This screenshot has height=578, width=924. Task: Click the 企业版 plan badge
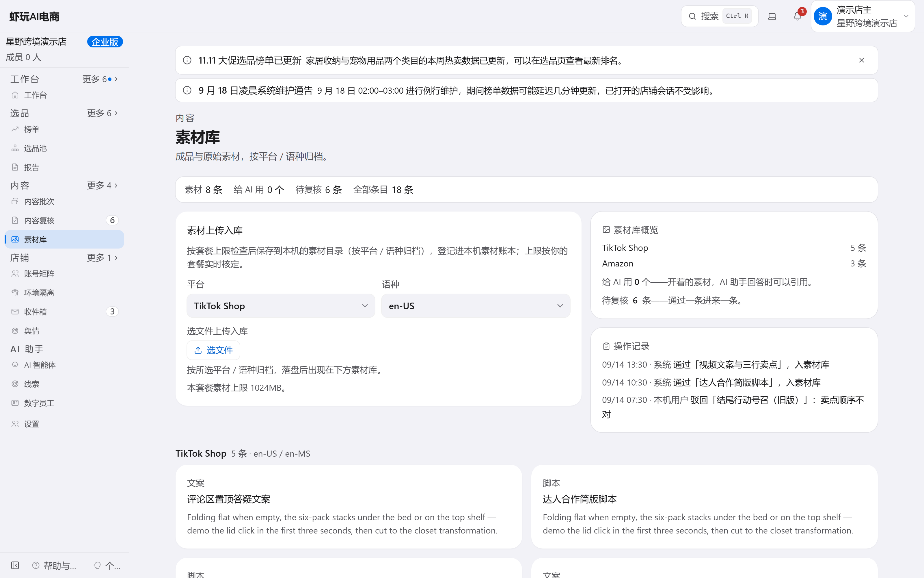[105, 42]
